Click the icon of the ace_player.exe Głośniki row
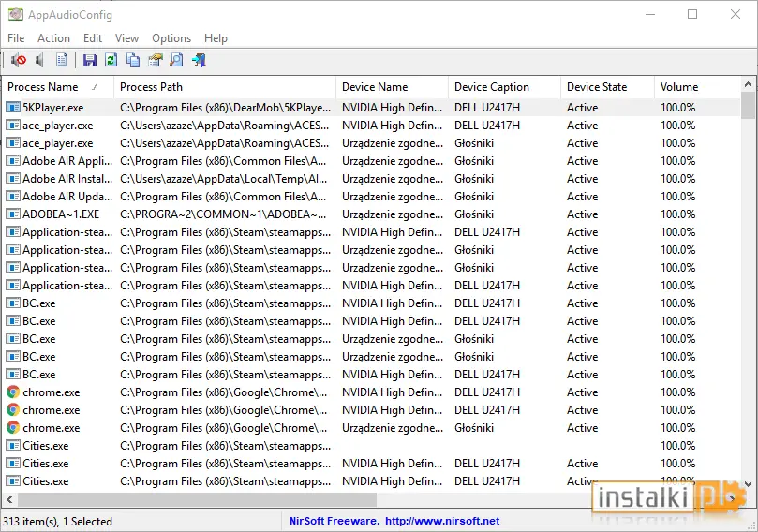The height and width of the screenshot is (532, 758). coord(13,143)
